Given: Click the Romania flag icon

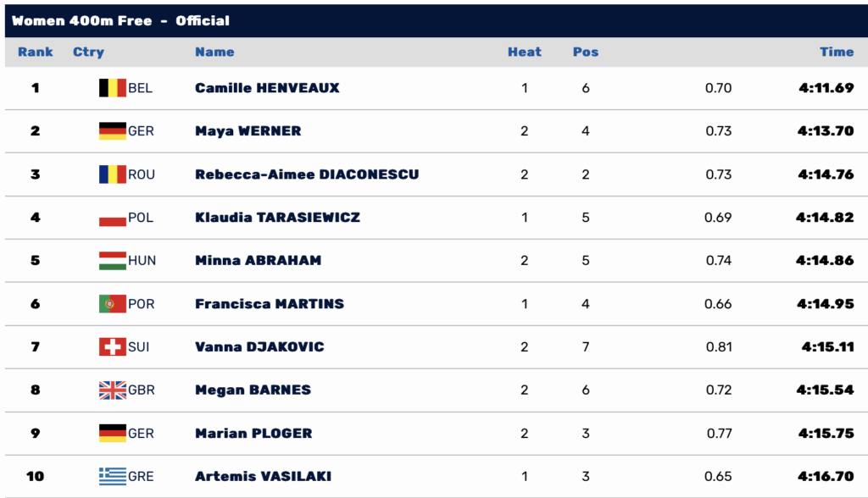Looking at the screenshot, I should point(112,174).
